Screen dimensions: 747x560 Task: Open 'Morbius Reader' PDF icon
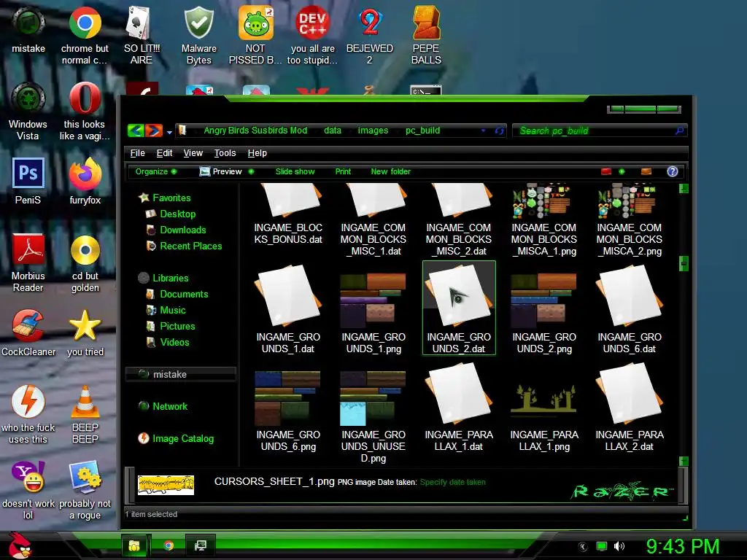click(28, 262)
